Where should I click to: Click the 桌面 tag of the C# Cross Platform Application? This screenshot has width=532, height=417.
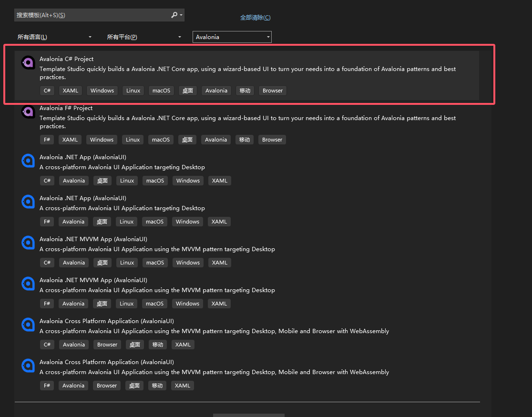click(135, 345)
